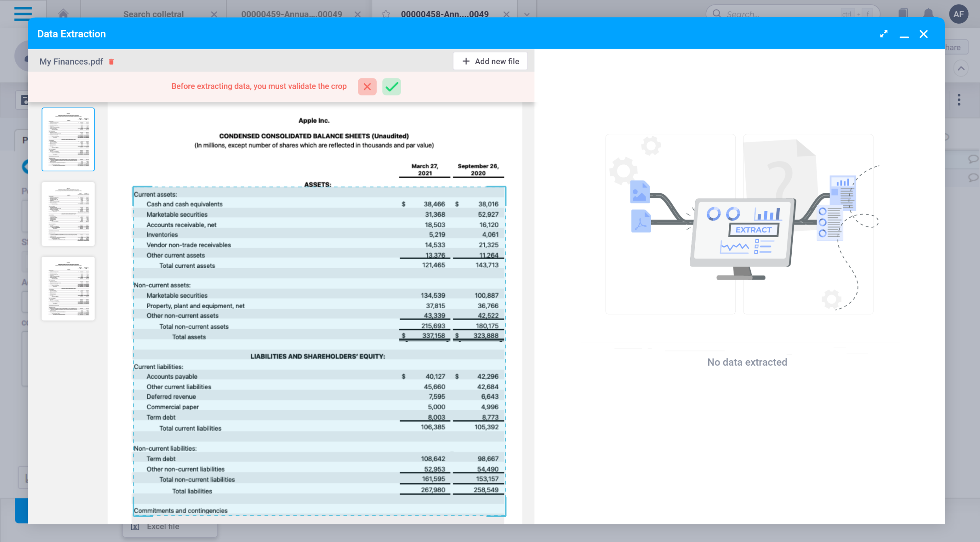Collapse panel with up chevron behind dialog
This screenshot has width=980, height=542.
click(961, 68)
